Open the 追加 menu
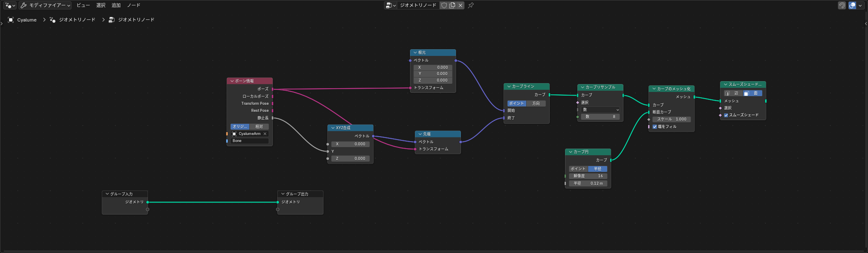The image size is (868, 253). point(116,5)
